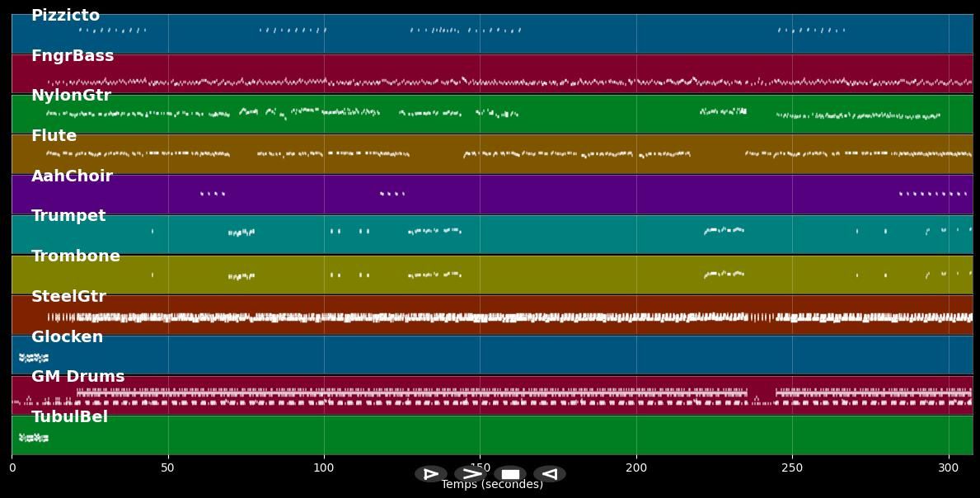Screen dimensions: 980x498
Task: Click the Glocken notes cluster at track start
Action: pyautogui.click(x=34, y=358)
